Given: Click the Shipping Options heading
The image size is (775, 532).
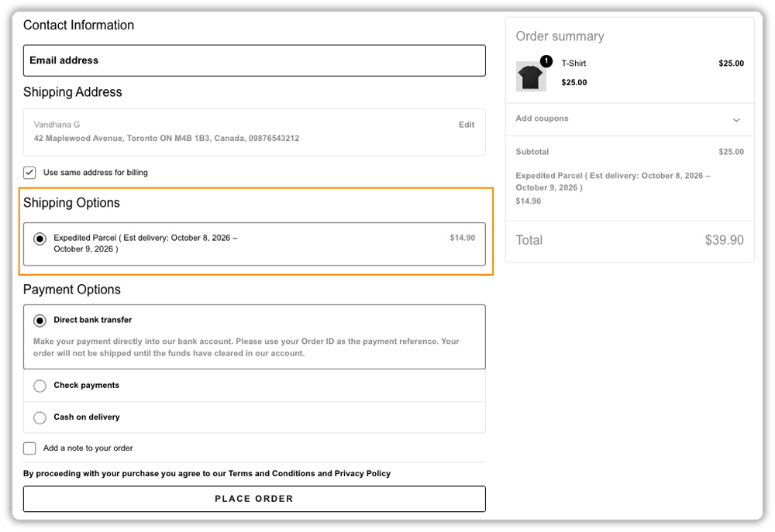Looking at the screenshot, I should (71, 203).
